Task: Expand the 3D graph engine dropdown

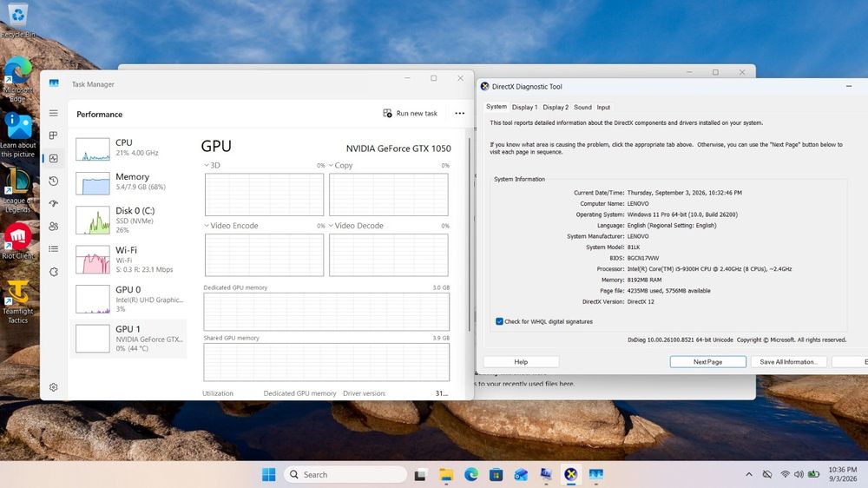Action: (207, 165)
